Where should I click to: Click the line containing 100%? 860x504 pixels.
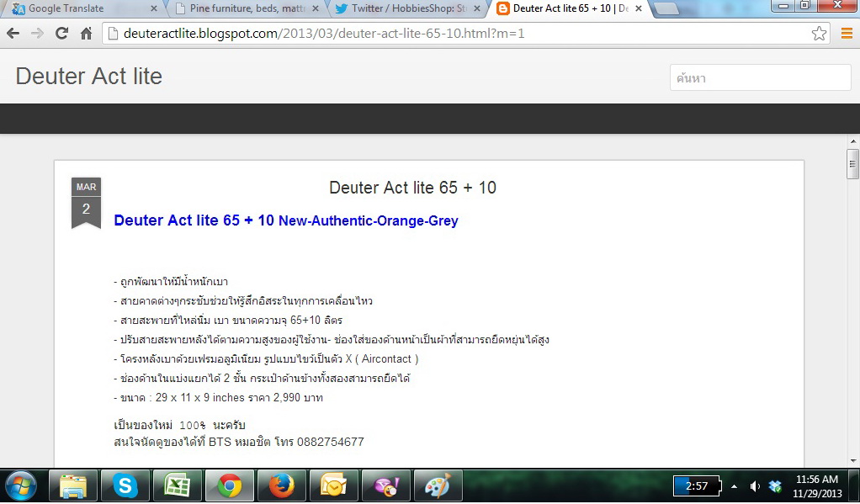pyautogui.click(x=179, y=425)
